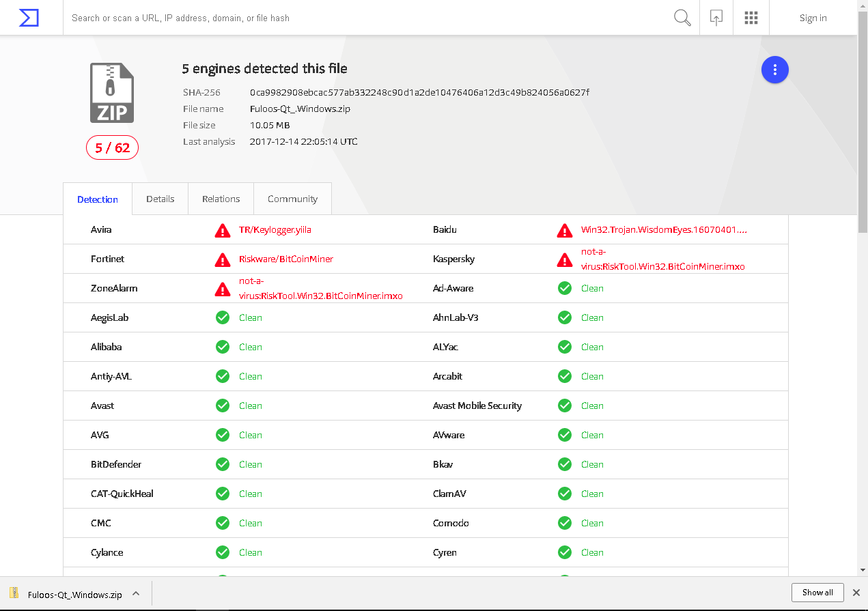
Task: Click the Clean result for Cylance
Action: 251,552
